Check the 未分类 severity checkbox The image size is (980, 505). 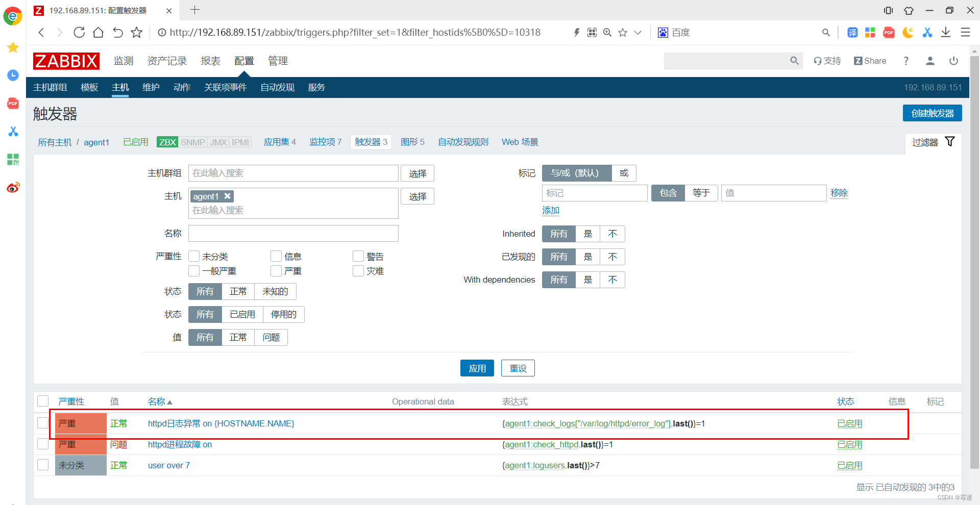(x=194, y=256)
